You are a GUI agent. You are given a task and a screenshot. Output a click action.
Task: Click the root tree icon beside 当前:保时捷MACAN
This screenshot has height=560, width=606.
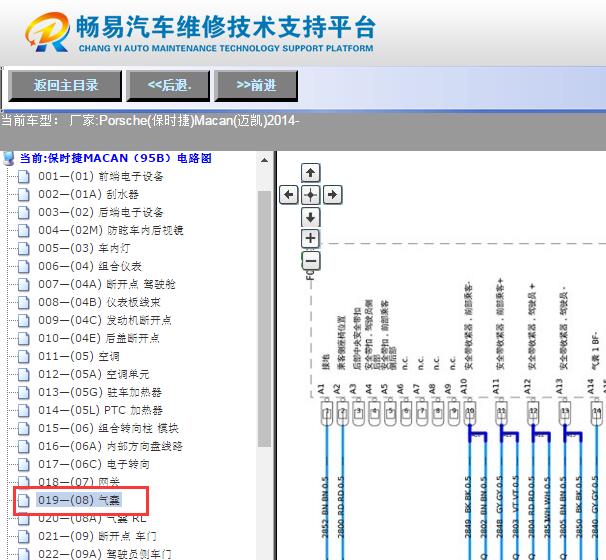click(x=8, y=158)
